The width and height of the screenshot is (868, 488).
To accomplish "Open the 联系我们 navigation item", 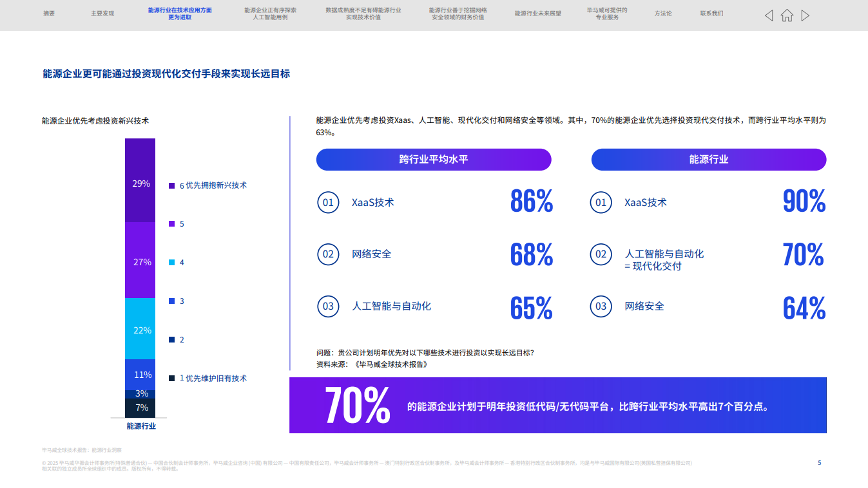I will [711, 12].
